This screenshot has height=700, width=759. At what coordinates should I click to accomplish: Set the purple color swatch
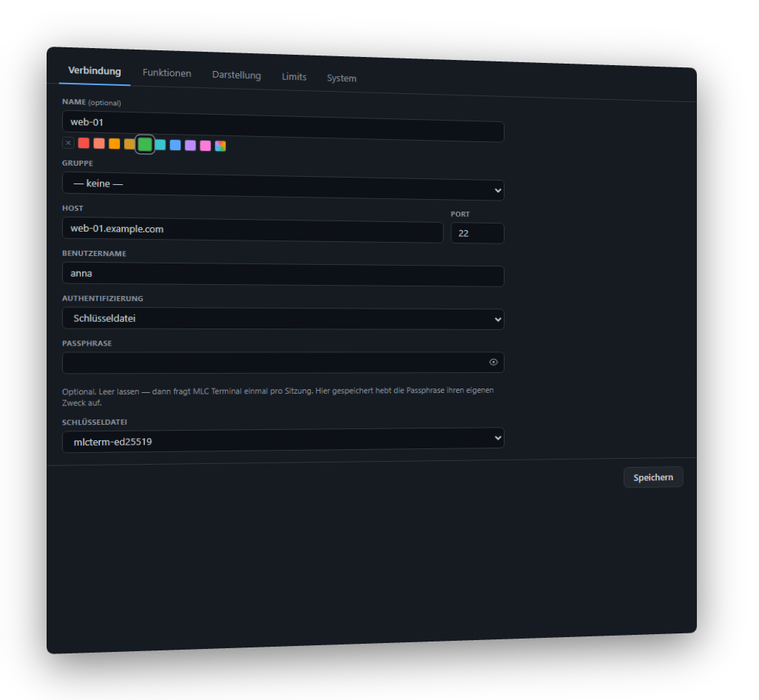coord(190,145)
